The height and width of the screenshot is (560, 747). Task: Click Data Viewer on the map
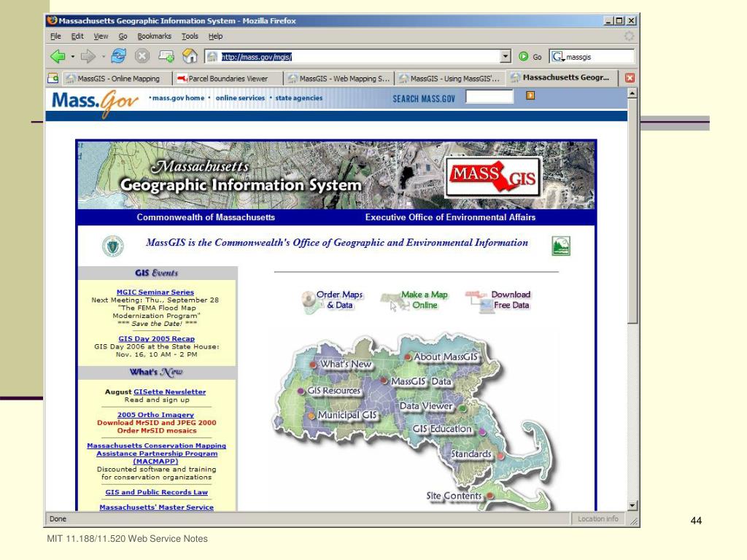click(x=426, y=406)
